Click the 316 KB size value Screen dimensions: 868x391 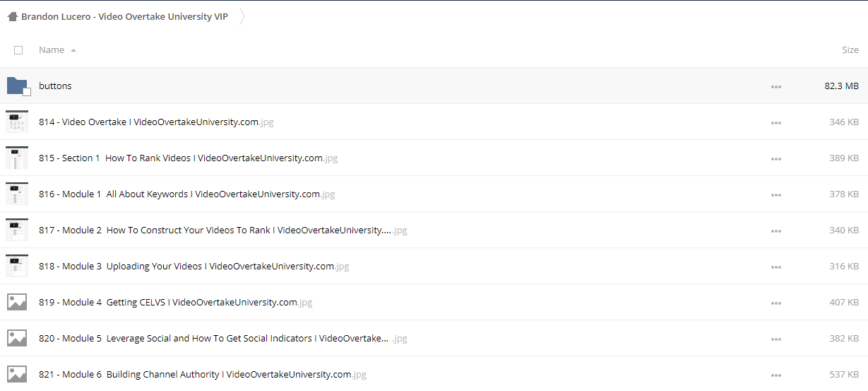pos(844,266)
